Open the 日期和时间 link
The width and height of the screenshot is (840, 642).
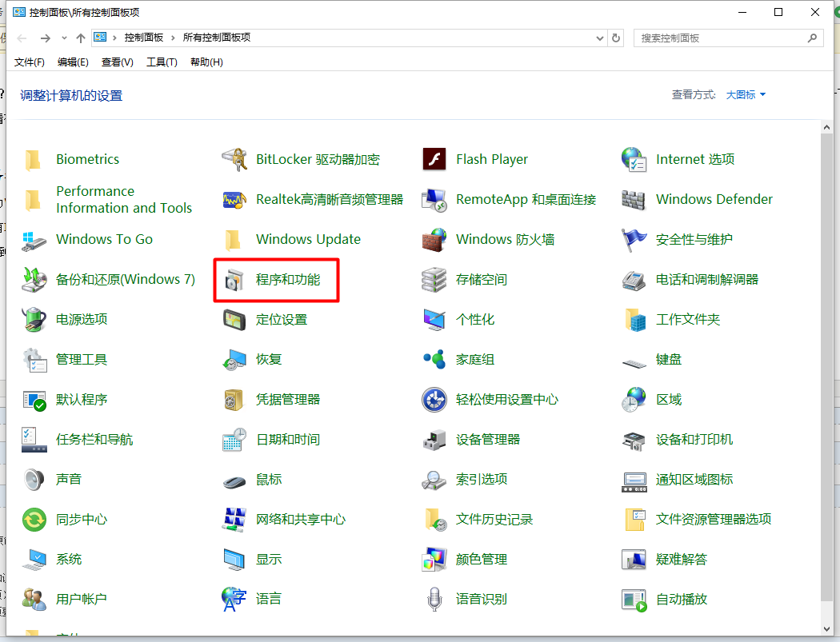tap(288, 440)
